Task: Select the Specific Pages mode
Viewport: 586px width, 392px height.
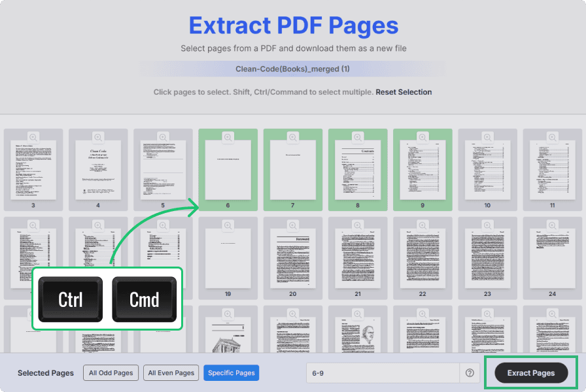Action: tap(231, 372)
